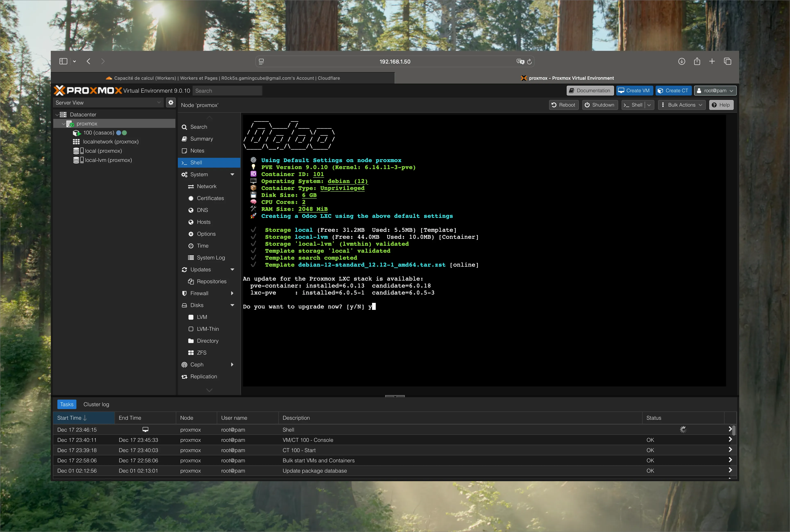Select the ZFS disks view
This screenshot has width=790, height=532.
[x=201, y=352]
